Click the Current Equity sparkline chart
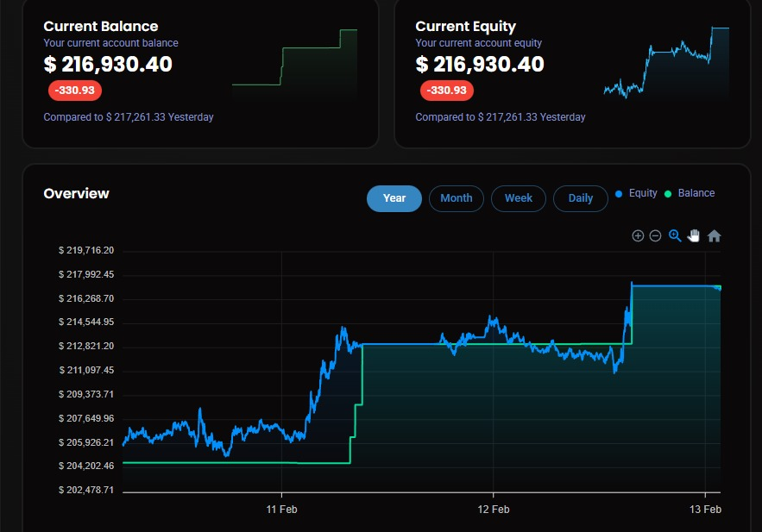762x532 pixels. (x=666, y=63)
